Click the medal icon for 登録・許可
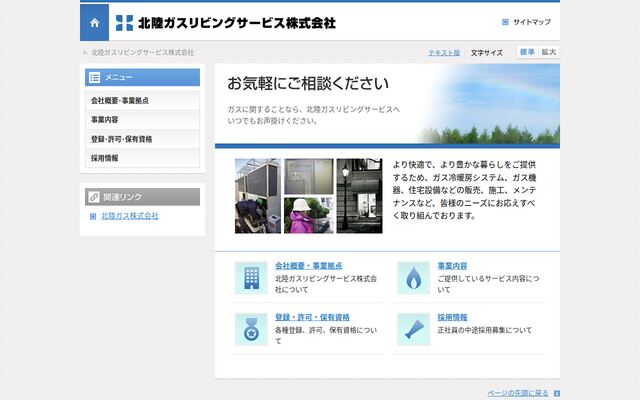The width and height of the screenshot is (640, 400). 251,329
